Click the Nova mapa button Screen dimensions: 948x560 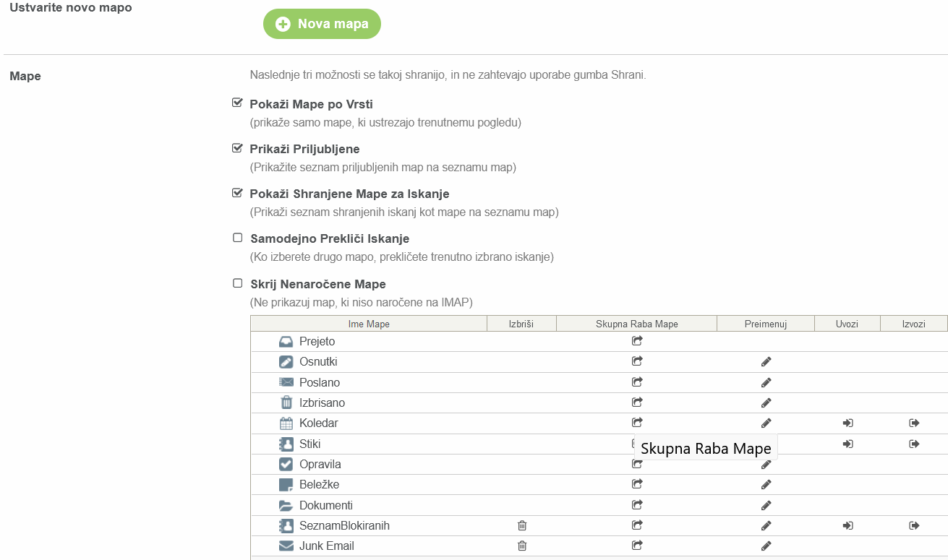pos(322,24)
